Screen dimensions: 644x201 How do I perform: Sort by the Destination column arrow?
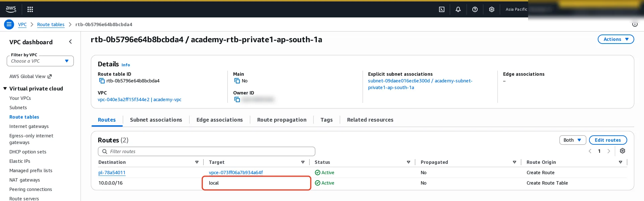click(x=197, y=162)
